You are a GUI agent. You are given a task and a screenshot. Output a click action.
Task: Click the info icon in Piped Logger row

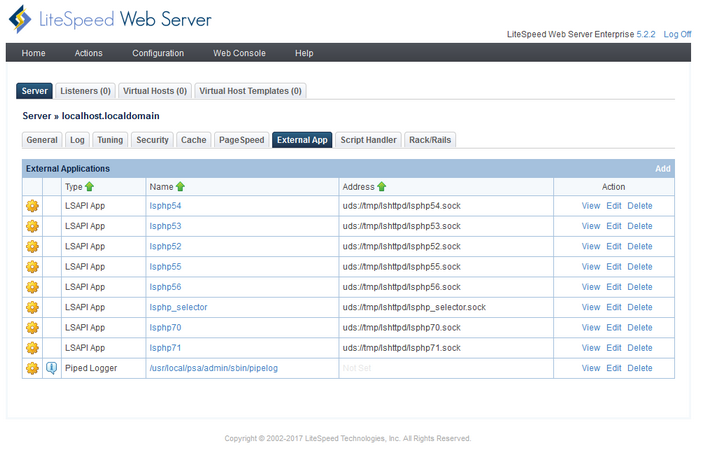pyautogui.click(x=52, y=368)
